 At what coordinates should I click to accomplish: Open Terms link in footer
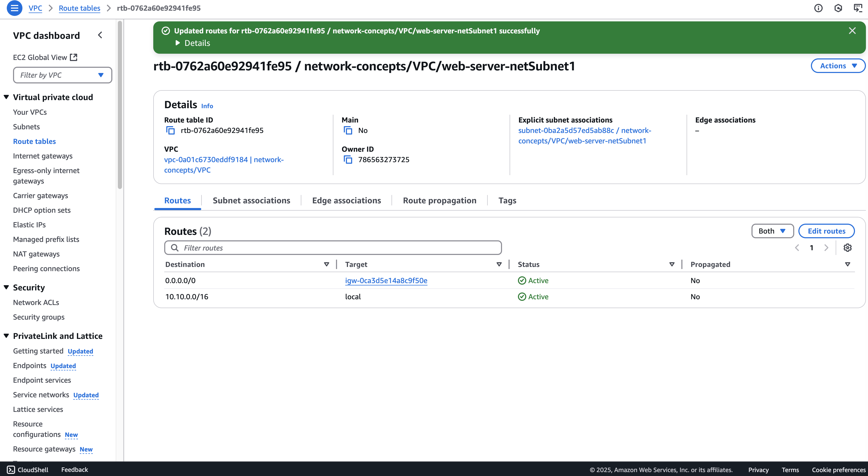click(x=790, y=469)
